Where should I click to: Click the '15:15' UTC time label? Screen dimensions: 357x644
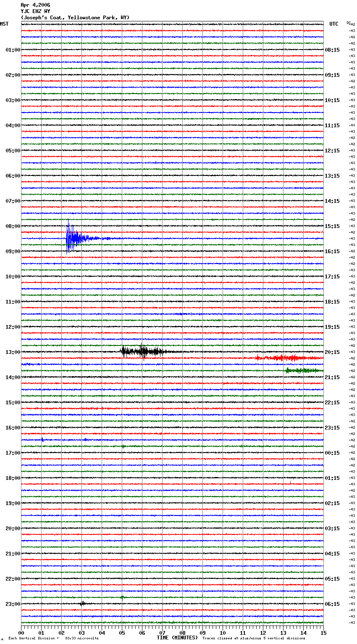tap(332, 226)
